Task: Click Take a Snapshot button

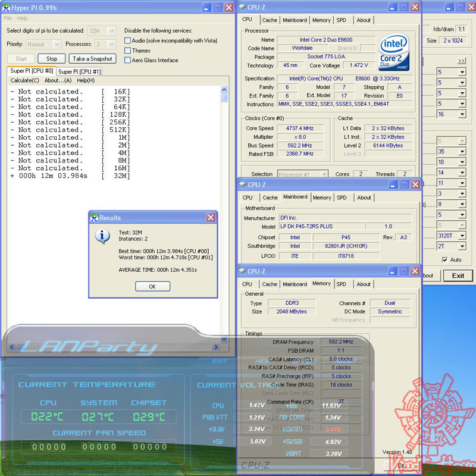Action: (x=93, y=58)
